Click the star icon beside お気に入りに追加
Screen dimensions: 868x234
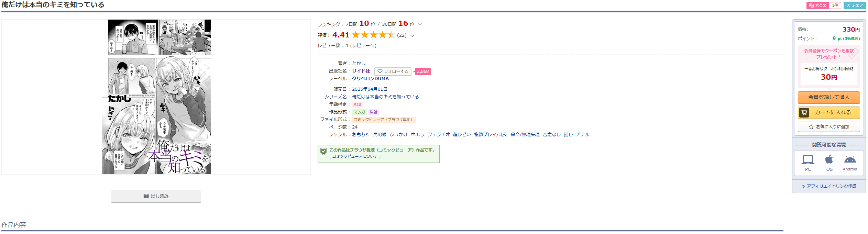pos(811,127)
